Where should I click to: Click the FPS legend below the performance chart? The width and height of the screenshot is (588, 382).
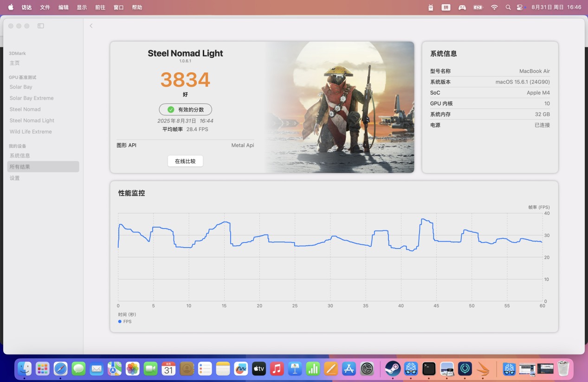pyautogui.click(x=124, y=321)
